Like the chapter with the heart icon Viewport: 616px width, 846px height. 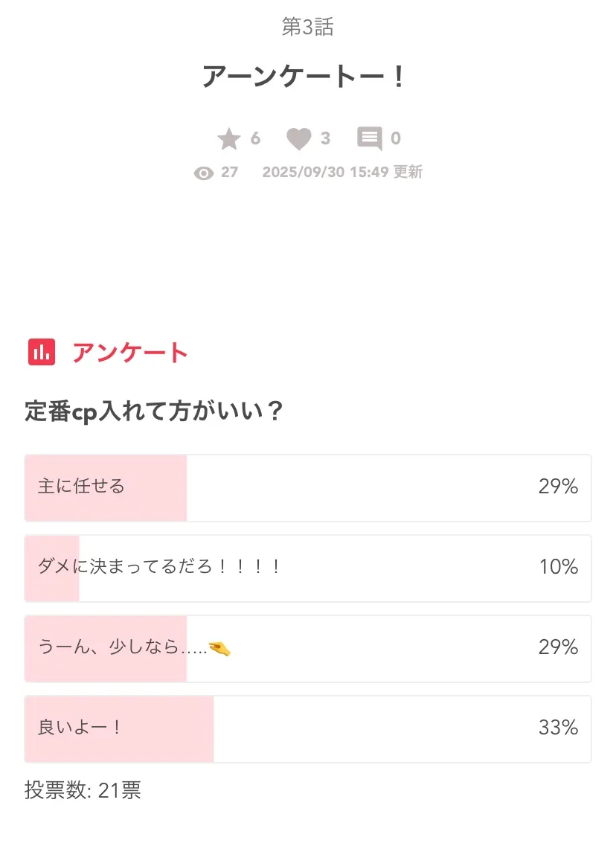coord(298,139)
